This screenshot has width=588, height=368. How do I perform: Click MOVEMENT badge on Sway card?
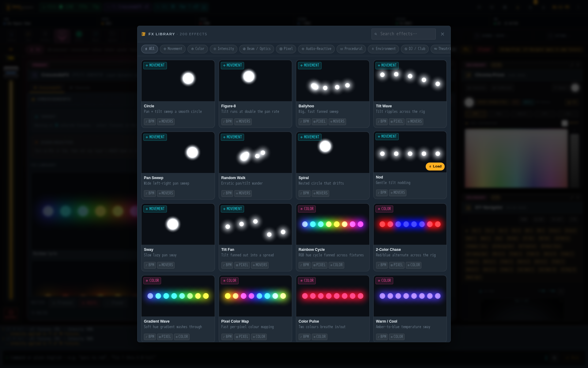click(x=155, y=209)
